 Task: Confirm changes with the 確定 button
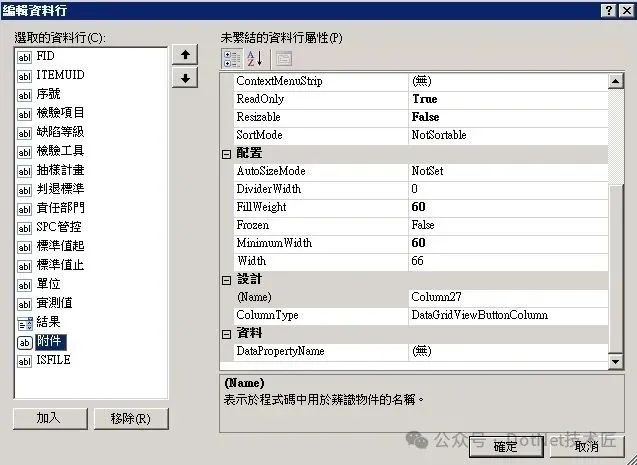[x=506, y=447]
